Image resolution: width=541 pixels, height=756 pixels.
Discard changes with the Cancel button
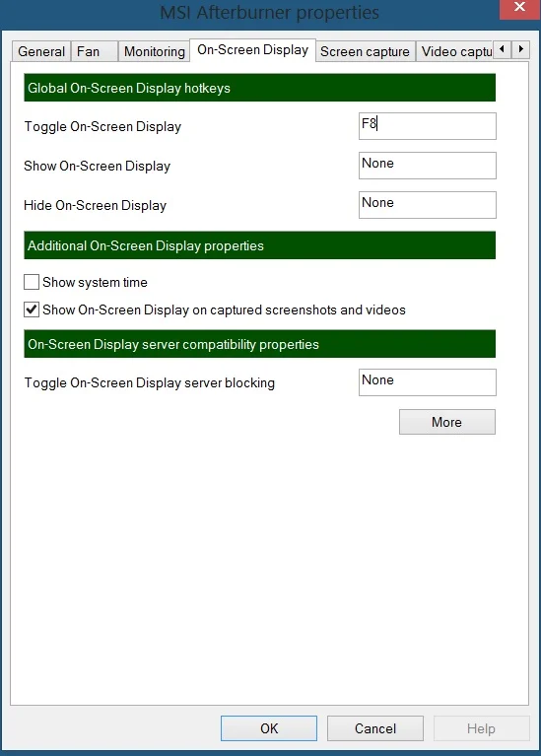click(x=375, y=728)
